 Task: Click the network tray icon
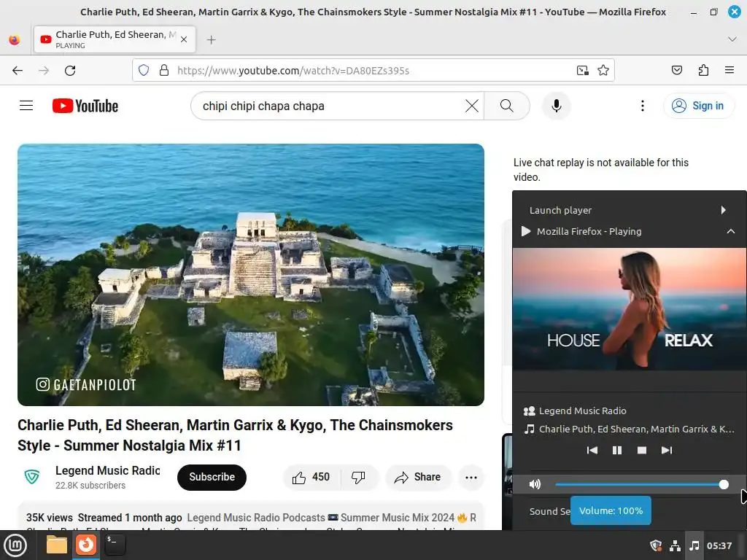[x=675, y=545]
